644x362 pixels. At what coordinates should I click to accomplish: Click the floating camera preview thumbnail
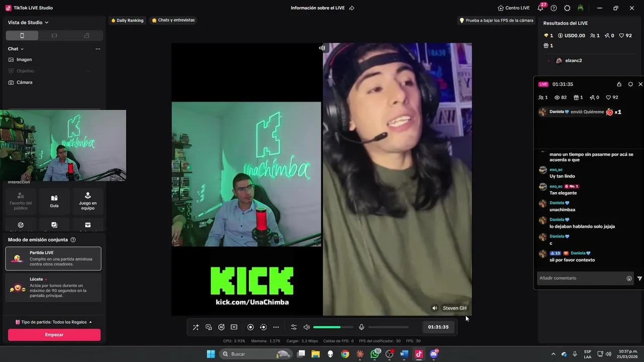(x=63, y=145)
